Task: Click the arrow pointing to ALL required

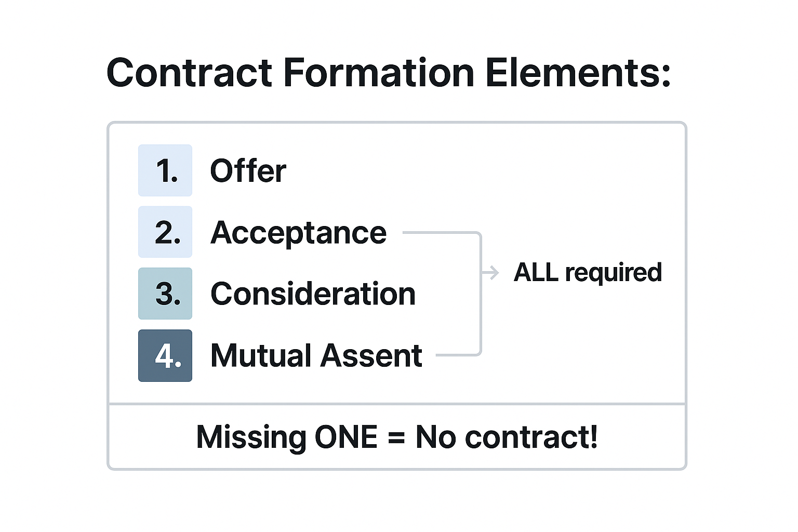Action: coord(491,273)
